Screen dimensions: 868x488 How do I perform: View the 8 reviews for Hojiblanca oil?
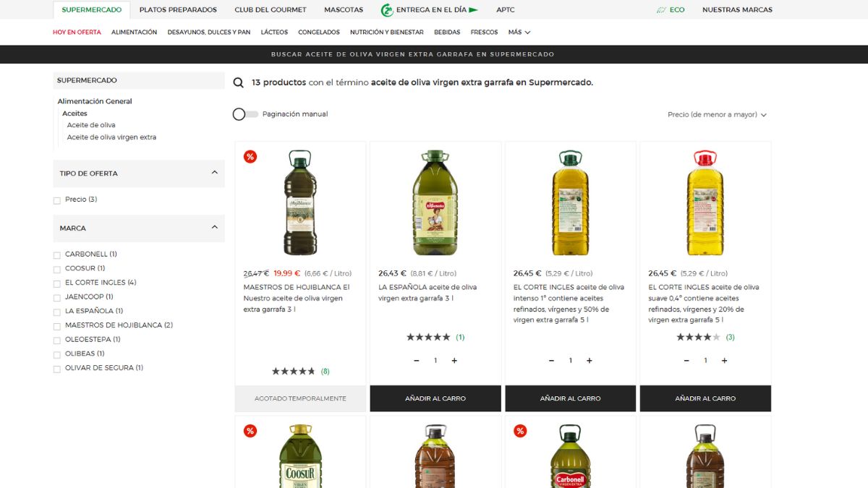[325, 372]
